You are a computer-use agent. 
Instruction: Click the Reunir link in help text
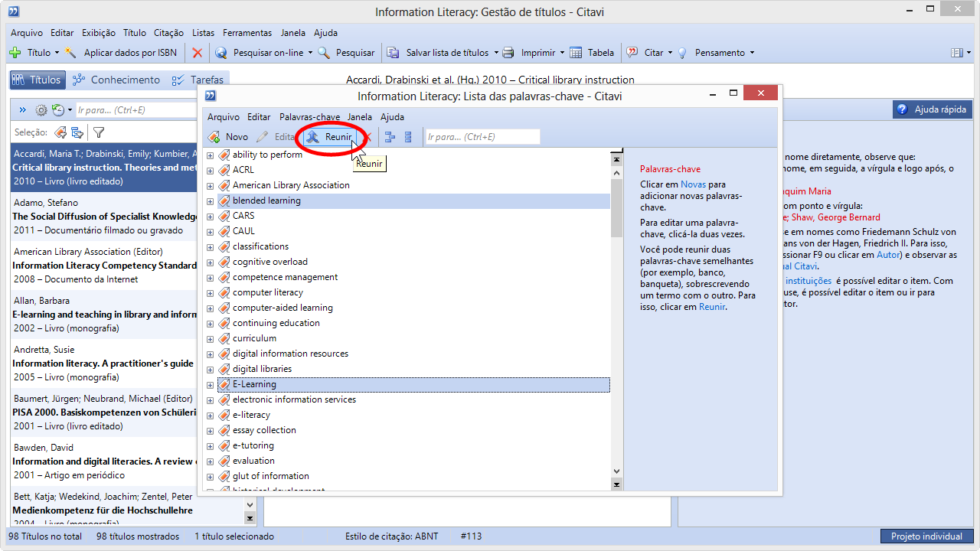(x=711, y=307)
